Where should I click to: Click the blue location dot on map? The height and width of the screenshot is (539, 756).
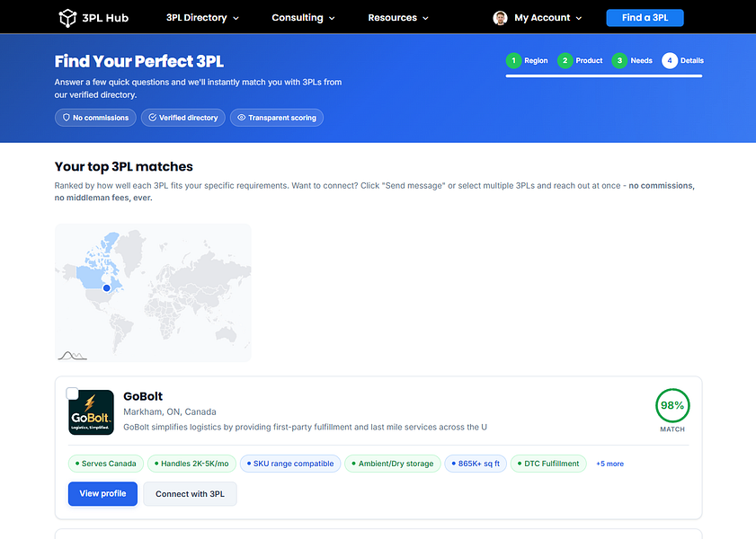point(107,288)
